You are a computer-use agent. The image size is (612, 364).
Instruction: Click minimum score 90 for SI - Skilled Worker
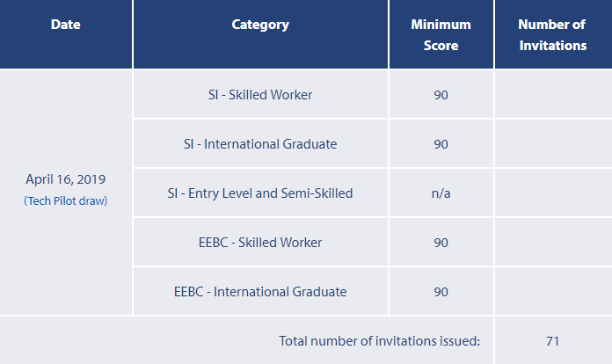(441, 94)
